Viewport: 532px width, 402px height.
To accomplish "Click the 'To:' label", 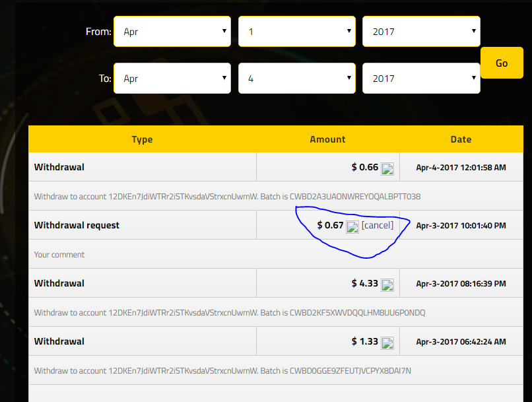I will tap(105, 79).
